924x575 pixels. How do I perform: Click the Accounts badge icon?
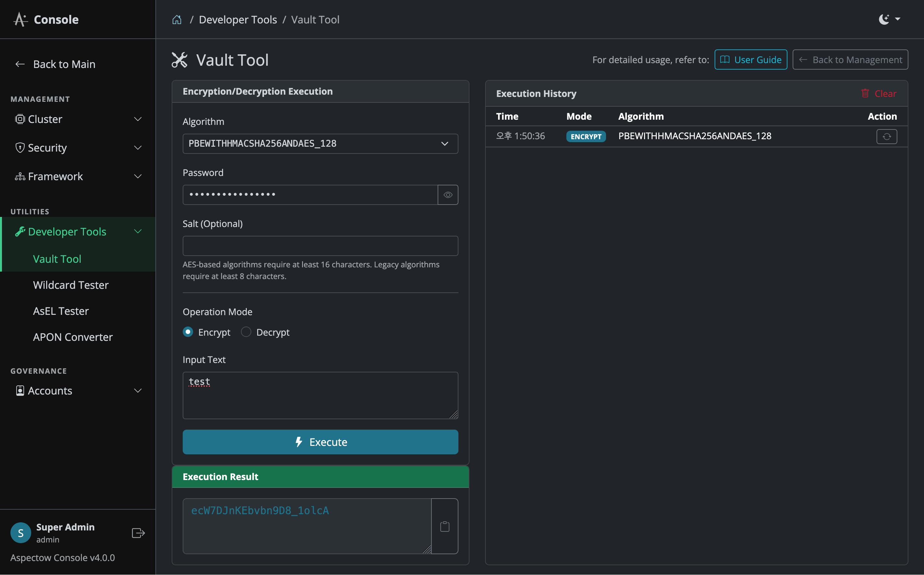pos(20,391)
